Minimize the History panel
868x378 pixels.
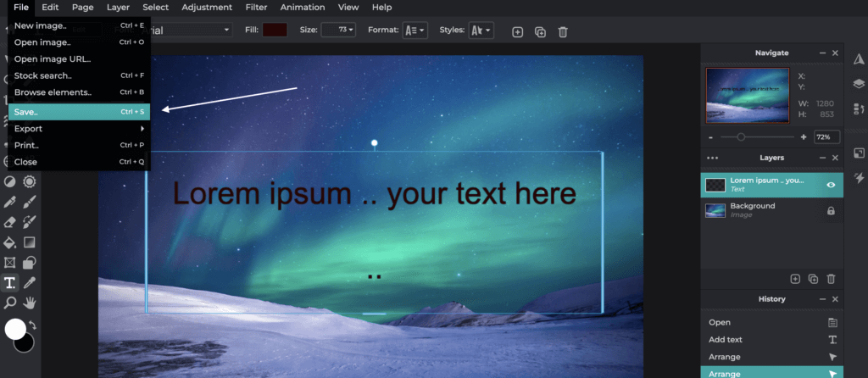pos(822,299)
